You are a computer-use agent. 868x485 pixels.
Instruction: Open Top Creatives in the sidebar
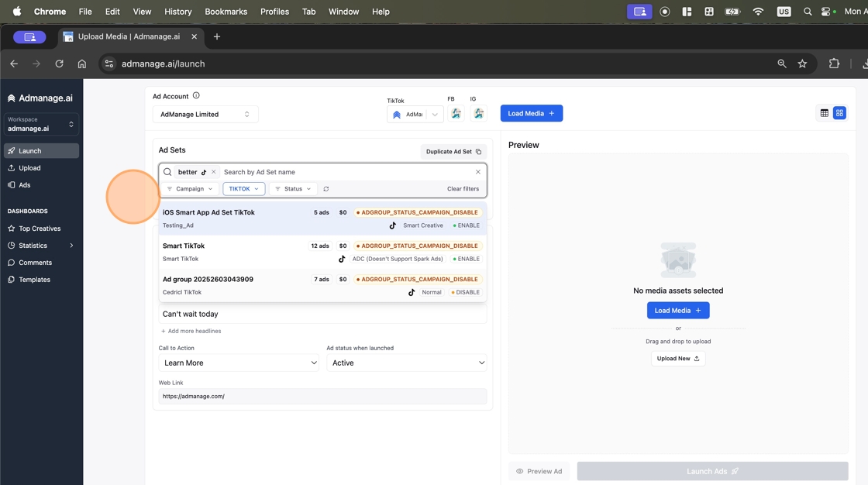point(40,229)
